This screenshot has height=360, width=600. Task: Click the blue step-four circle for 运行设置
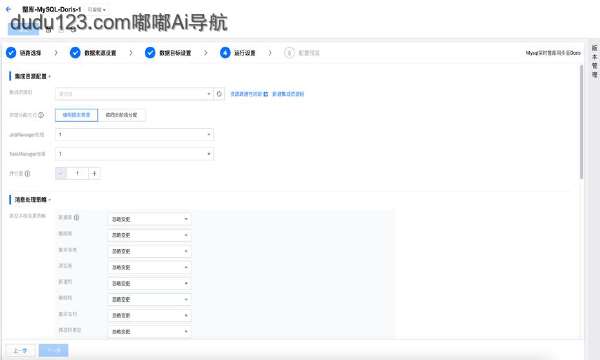(x=225, y=53)
